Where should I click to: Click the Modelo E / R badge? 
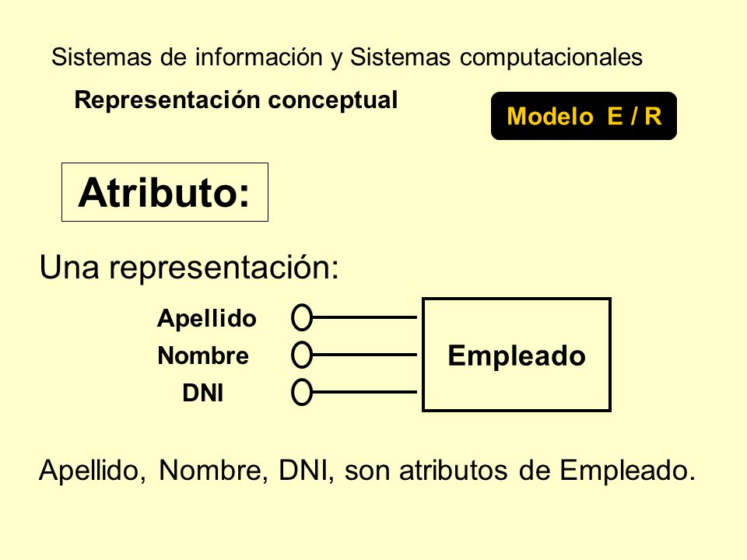(x=584, y=116)
